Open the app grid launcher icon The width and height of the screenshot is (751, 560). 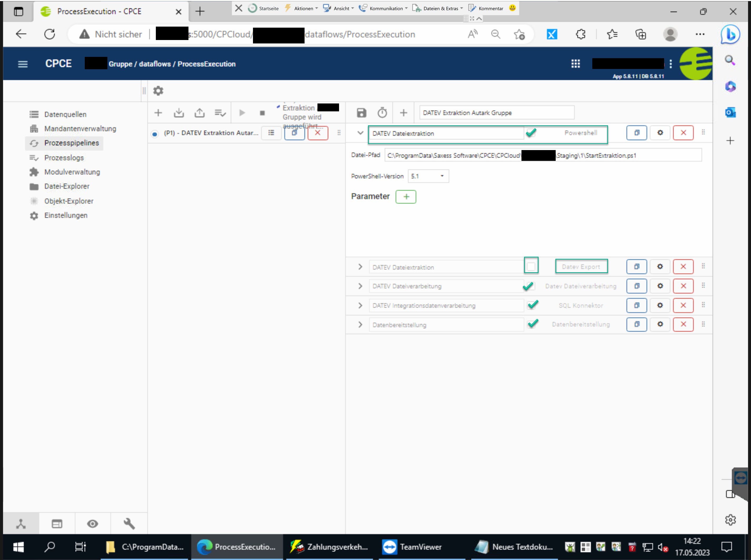575,64
